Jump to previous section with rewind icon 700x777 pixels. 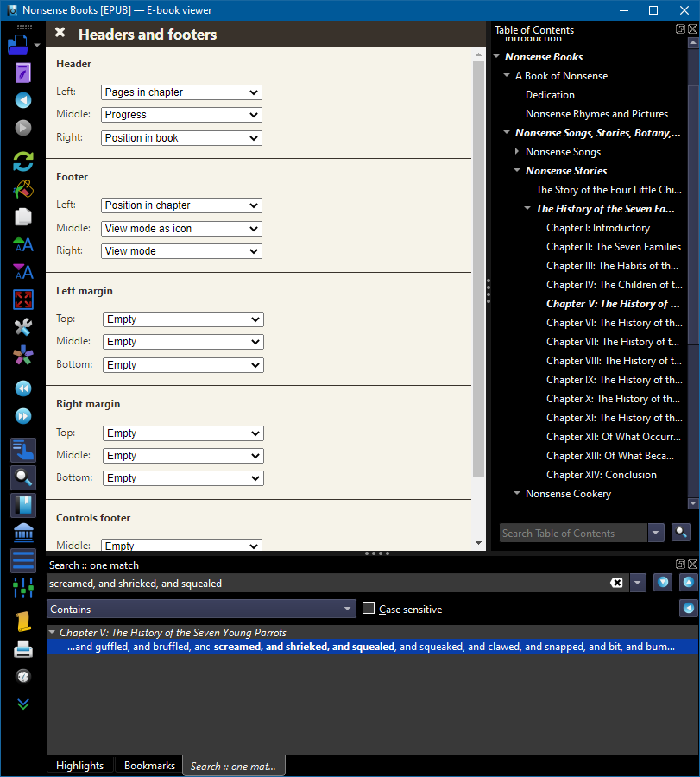tap(22, 388)
